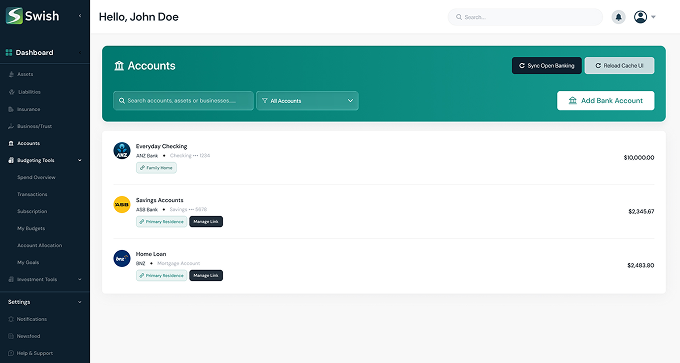The height and width of the screenshot is (363, 680).
Task: Click the Family Home link tag
Action: coord(156,168)
